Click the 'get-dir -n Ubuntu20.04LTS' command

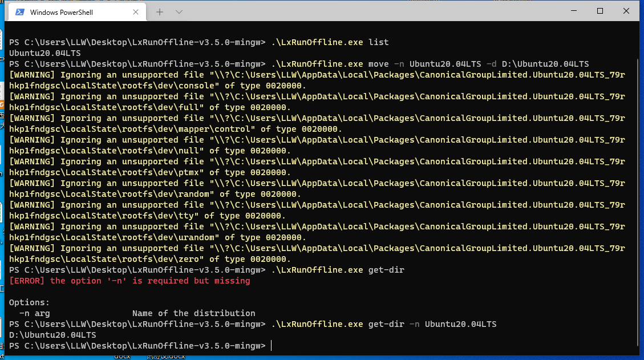click(253, 324)
